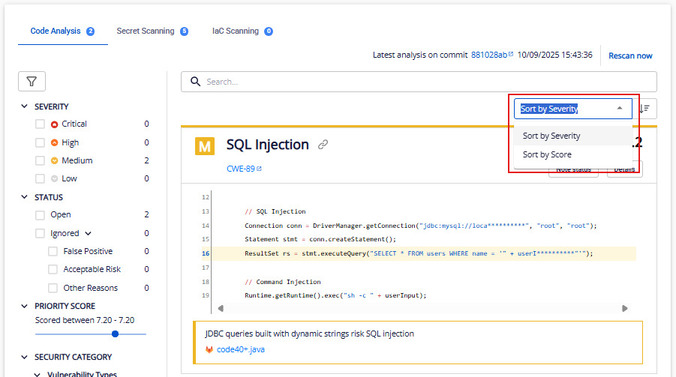676x377 pixels.
Task: Collapse the STATUS filter section
Action: coord(25,197)
